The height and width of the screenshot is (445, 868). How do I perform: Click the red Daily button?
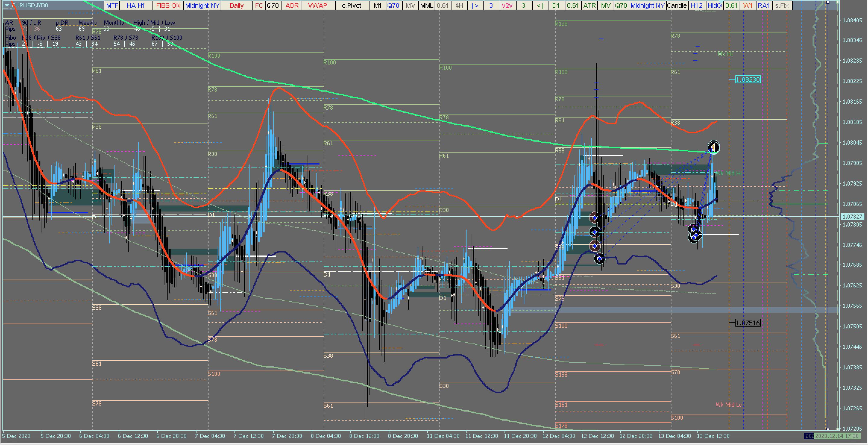click(236, 5)
